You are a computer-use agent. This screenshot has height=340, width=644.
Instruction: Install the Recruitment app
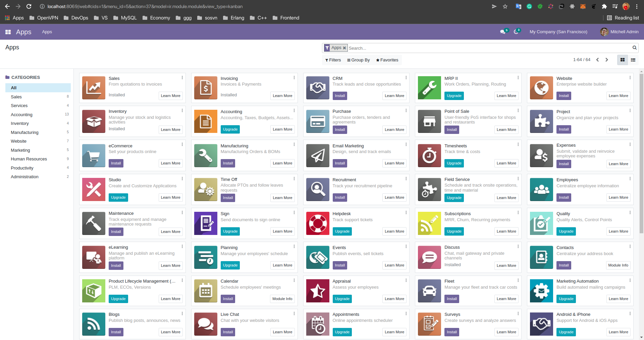pyautogui.click(x=340, y=197)
